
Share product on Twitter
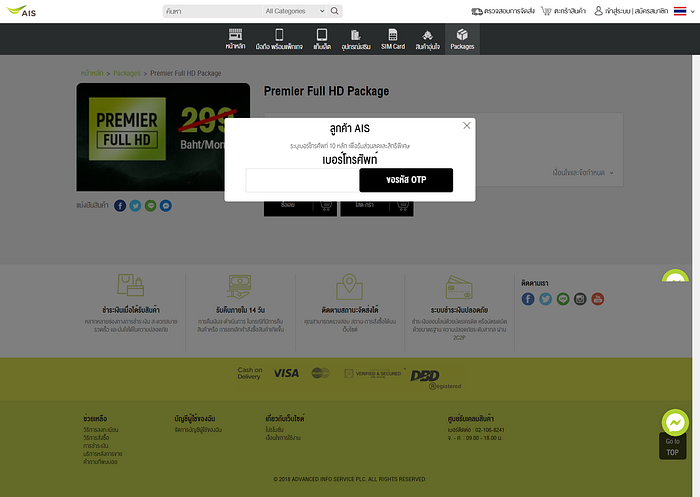[x=135, y=205]
